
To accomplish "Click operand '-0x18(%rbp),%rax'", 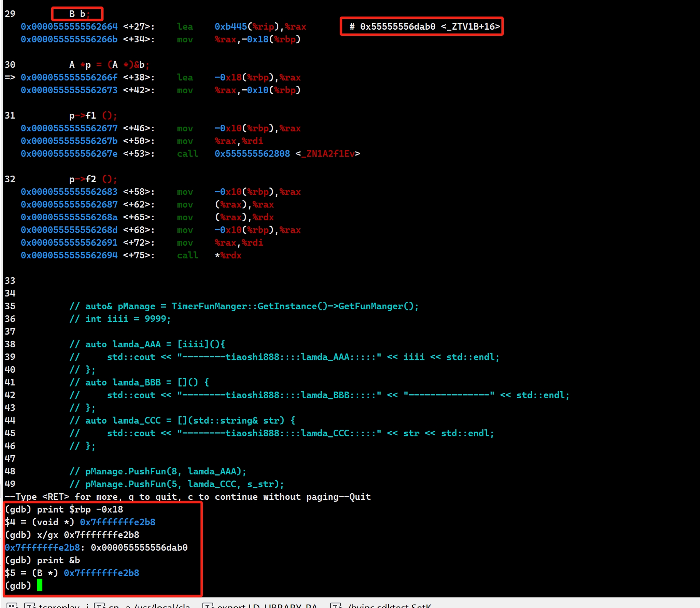I will (257, 77).
